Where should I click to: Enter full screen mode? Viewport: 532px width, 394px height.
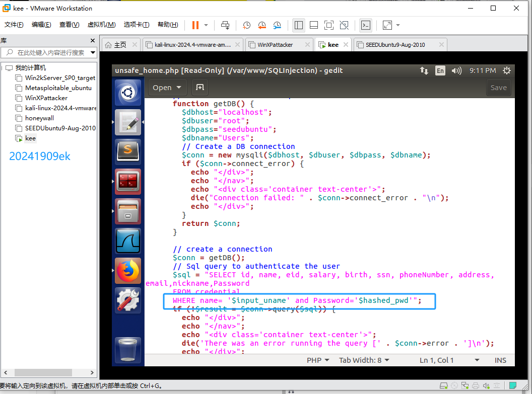pyautogui.click(x=329, y=25)
